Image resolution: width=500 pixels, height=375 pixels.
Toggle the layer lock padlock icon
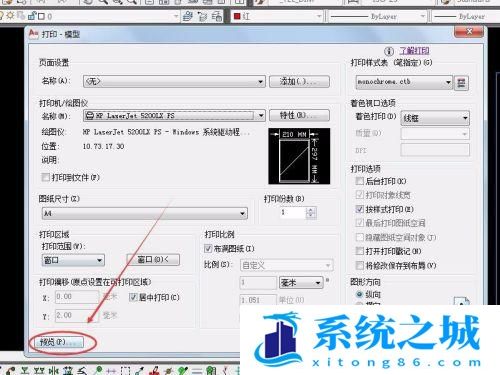32,16
